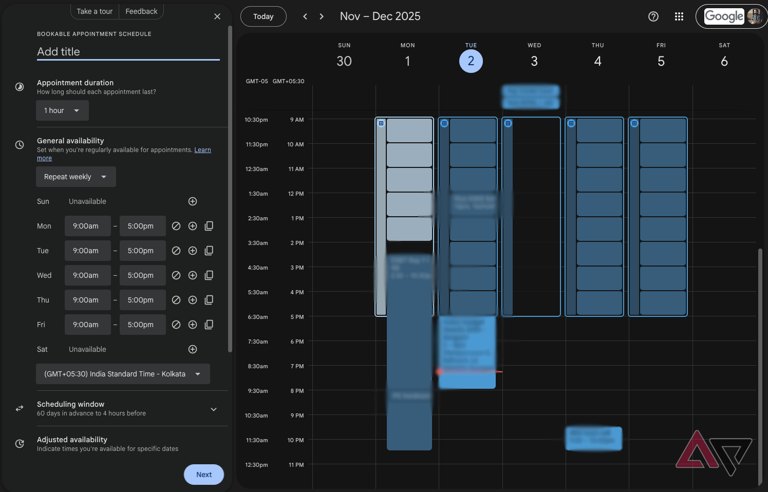Mark Monday as unavailable
Viewport: 768px width, 492px height.
pos(176,226)
